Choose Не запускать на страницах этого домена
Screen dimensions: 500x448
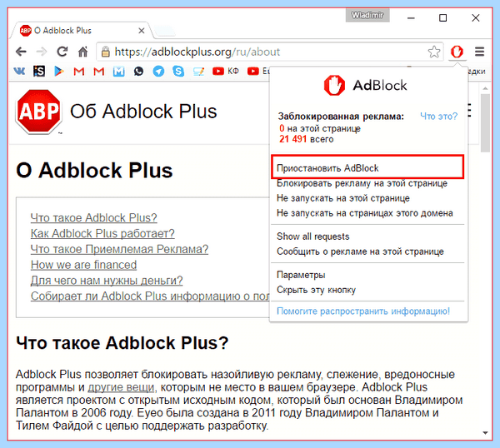(365, 213)
